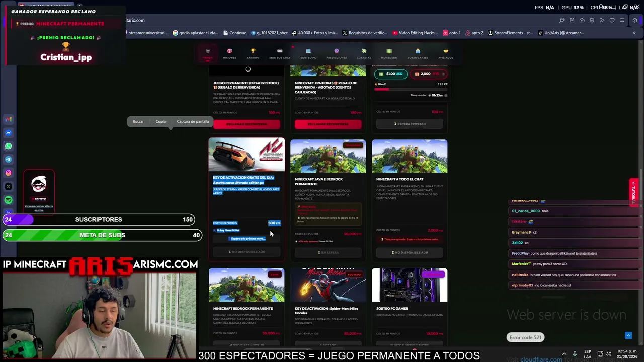Choose Captura de pantalla in the popup
The image size is (644, 362).
(x=193, y=121)
